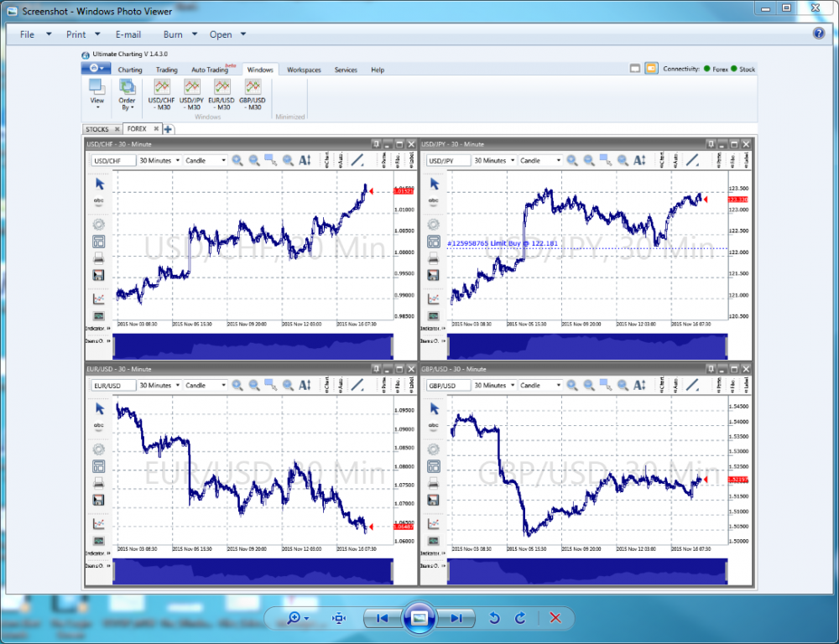The image size is (839, 644).
Task: Pin the GBP/USD chart window
Action: click(711, 369)
